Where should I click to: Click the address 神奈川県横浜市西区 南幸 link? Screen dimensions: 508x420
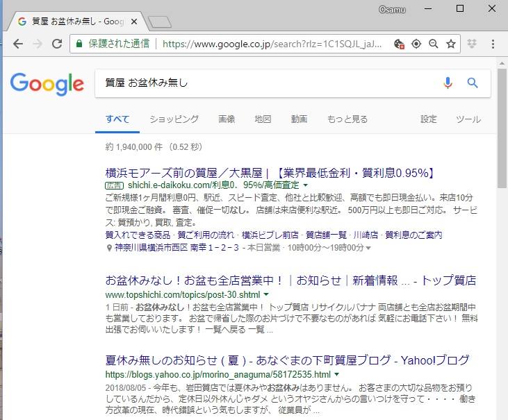[x=177, y=248]
